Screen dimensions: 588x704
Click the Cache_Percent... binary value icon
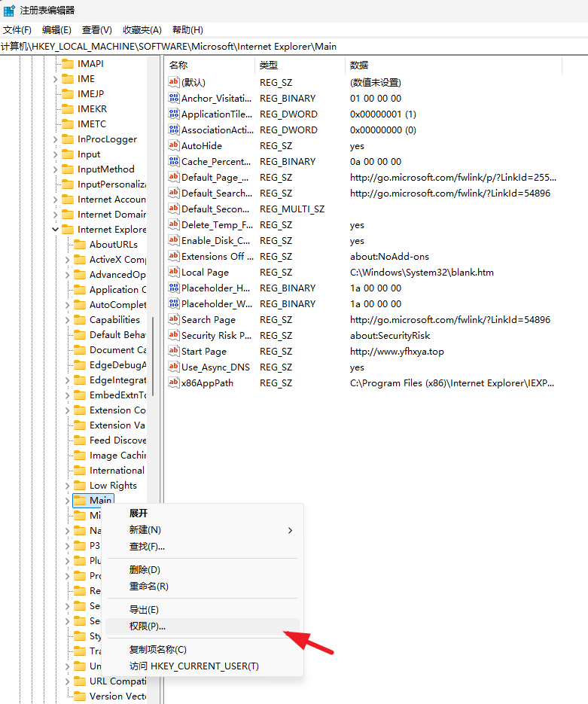(x=174, y=161)
